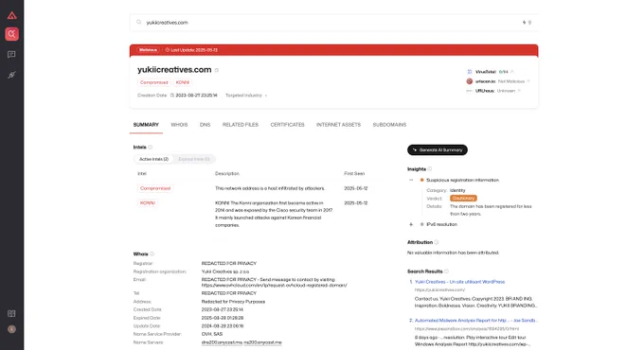Viewport: 644px width, 350px height.
Task: Click the orange Cautionary verdict badge
Action: [x=463, y=199]
